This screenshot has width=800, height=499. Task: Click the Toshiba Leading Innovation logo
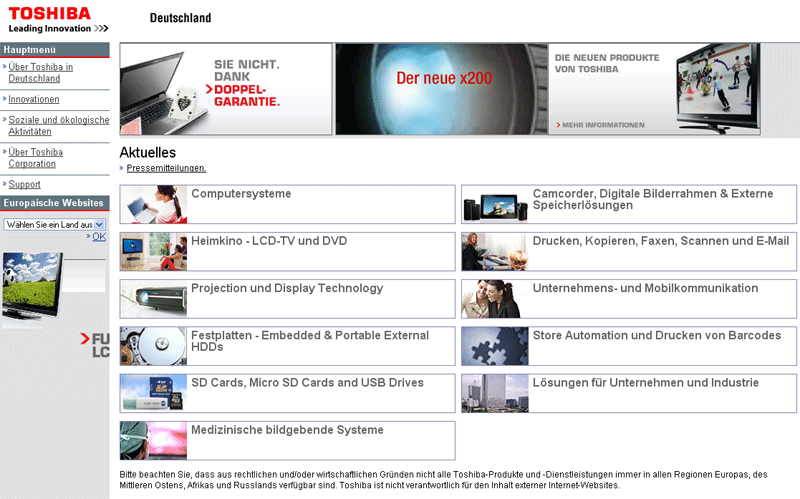point(57,19)
